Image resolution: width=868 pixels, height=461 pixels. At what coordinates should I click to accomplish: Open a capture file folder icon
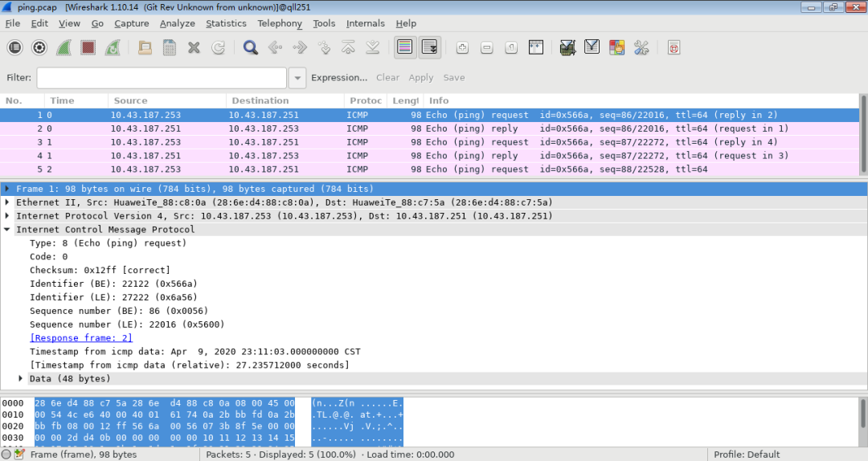coord(145,47)
